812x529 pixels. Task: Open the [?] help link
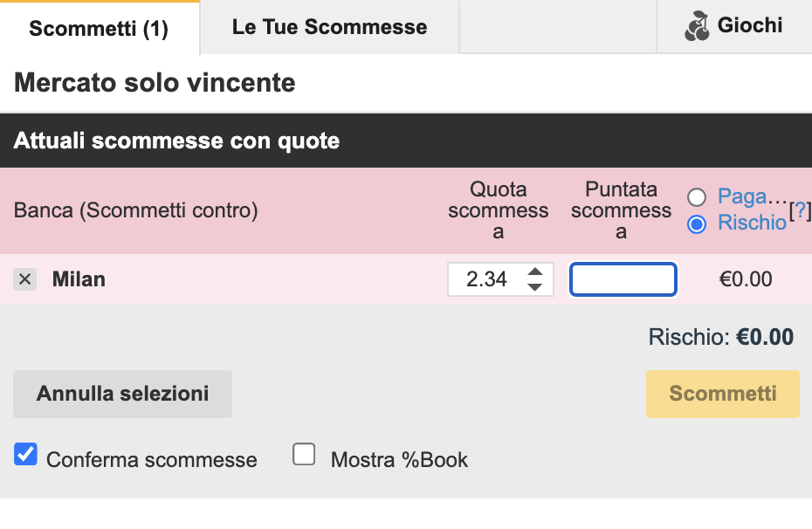click(798, 210)
